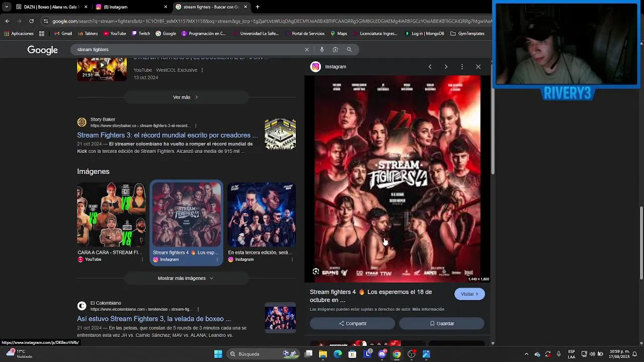Show previous image in preview panel
This screenshot has width=644, height=362.
pyautogui.click(x=430, y=66)
